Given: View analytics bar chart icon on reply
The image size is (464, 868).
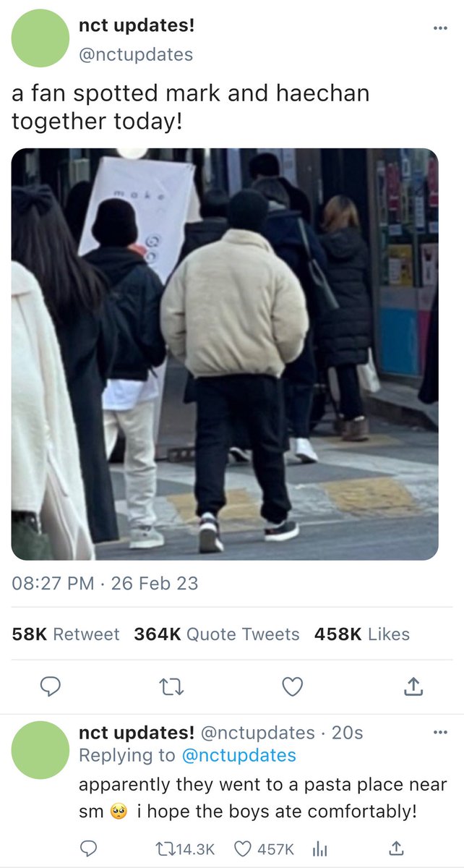Looking at the screenshot, I should point(319,848).
